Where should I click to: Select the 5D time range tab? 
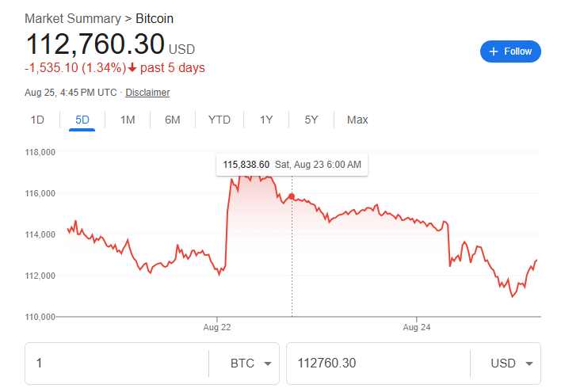[82, 120]
